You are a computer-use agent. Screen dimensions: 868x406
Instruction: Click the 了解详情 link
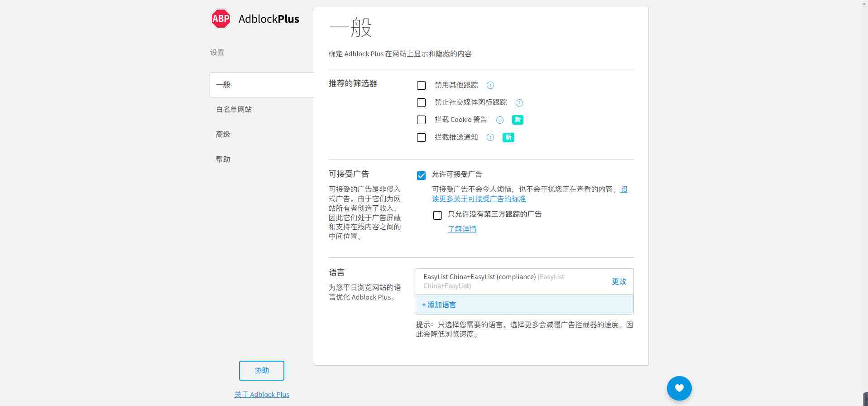[x=462, y=229]
